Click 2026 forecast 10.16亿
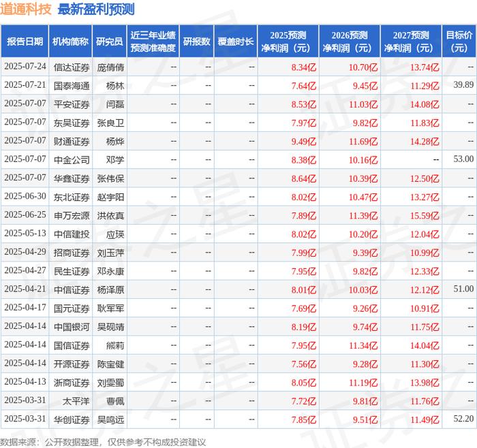The image size is (477, 448). [x=363, y=160]
